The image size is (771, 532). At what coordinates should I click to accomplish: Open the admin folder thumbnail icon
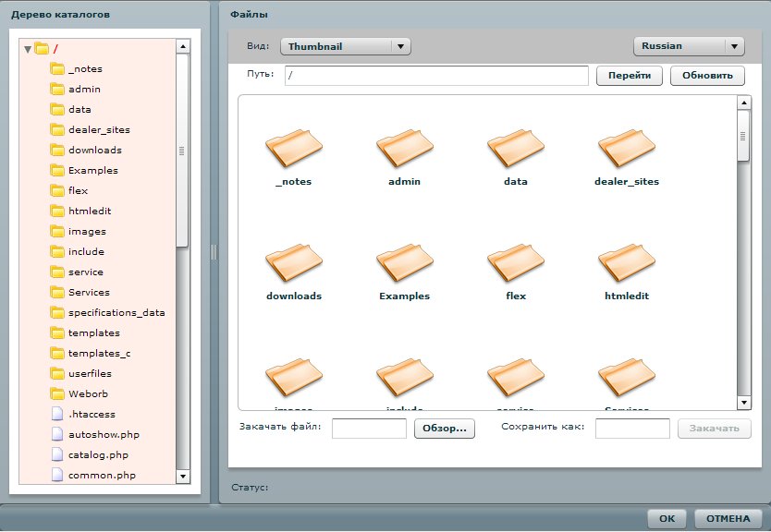404,148
